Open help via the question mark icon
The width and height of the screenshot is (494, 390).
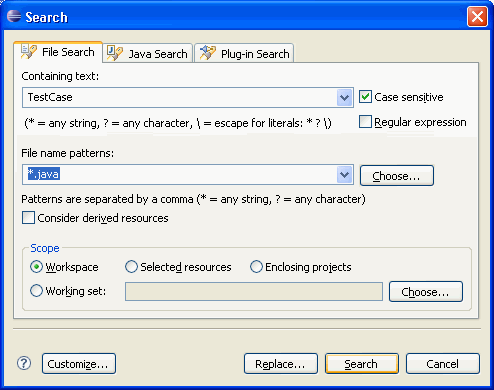tap(24, 363)
